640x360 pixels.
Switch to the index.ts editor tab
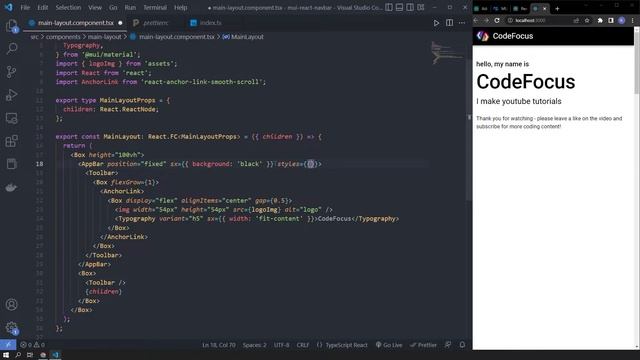click(211, 23)
